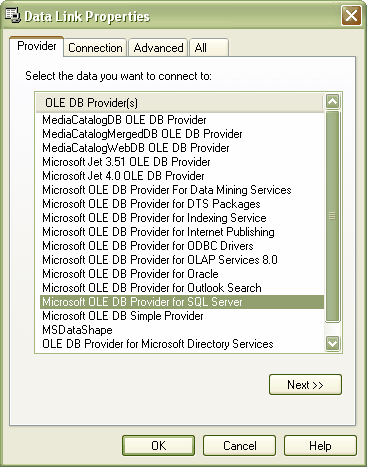Click the scroll up arrow in provider list

(x=333, y=102)
